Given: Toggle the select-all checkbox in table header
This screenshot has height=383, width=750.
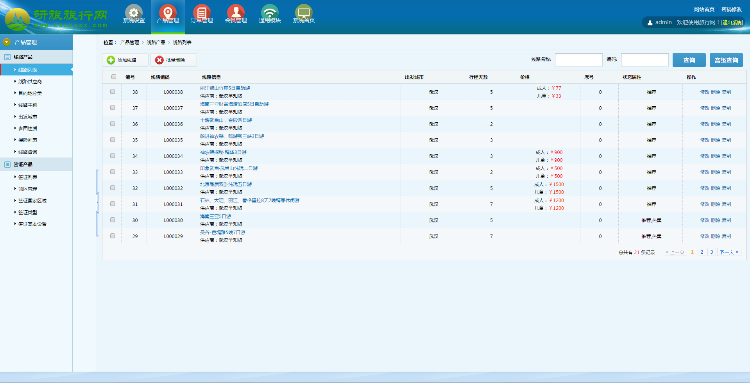Looking at the screenshot, I should pos(113,77).
